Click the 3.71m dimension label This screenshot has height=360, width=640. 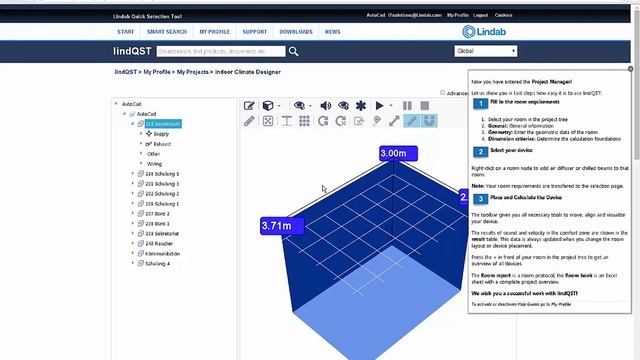pyautogui.click(x=282, y=226)
